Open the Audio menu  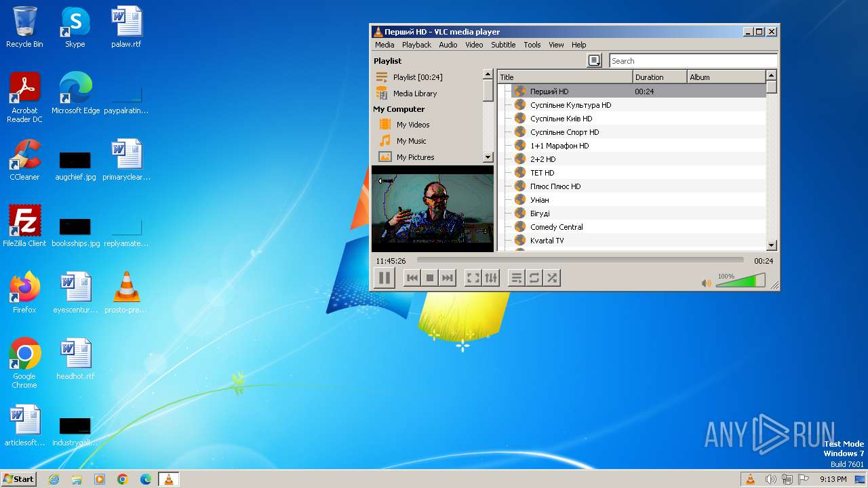point(448,45)
